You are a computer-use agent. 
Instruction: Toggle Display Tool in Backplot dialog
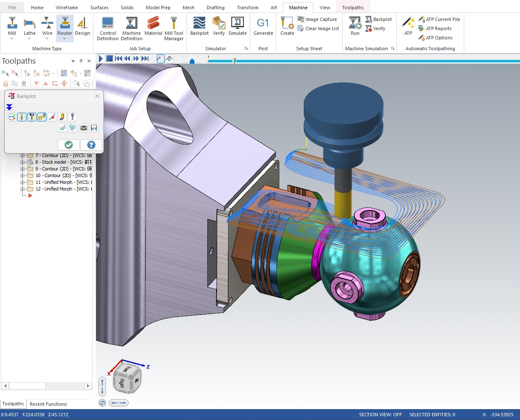[x=22, y=117]
